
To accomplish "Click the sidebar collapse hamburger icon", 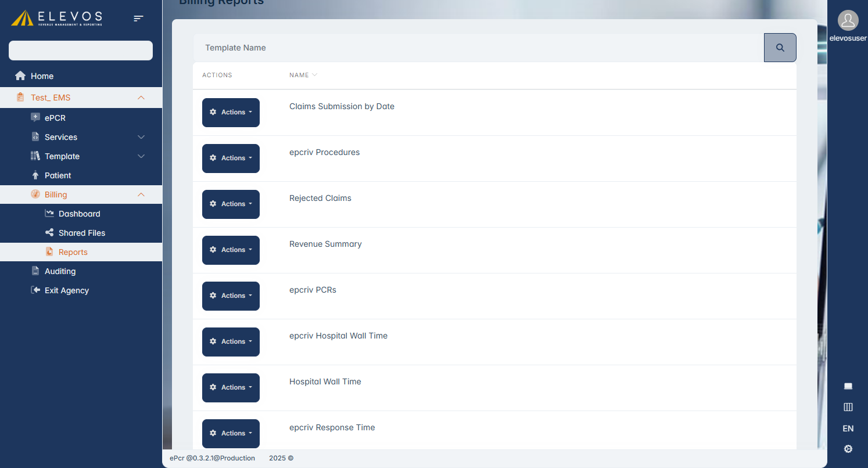I will pos(138,19).
